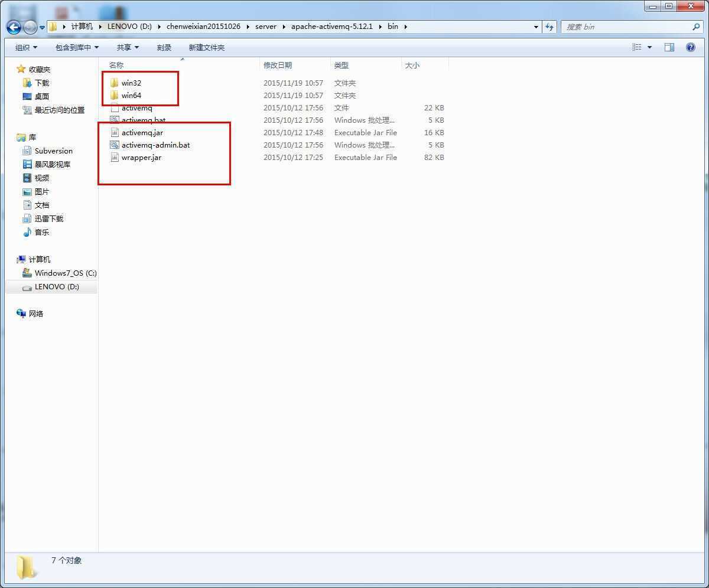Click date 2015/10/12 17:25 of wrapper.jar
The width and height of the screenshot is (709, 588).
(x=293, y=157)
